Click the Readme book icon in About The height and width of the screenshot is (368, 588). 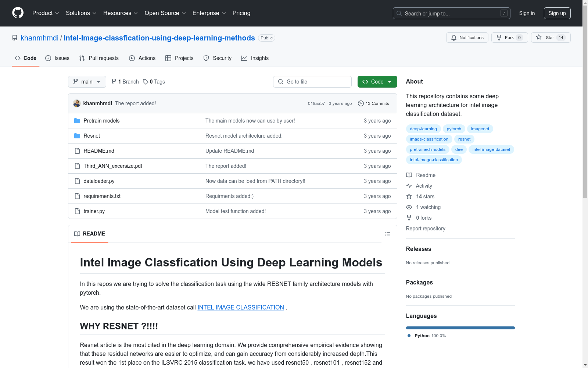409,175
